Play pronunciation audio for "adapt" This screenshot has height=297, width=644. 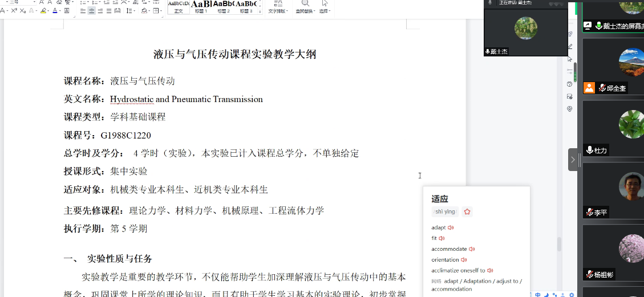click(451, 227)
